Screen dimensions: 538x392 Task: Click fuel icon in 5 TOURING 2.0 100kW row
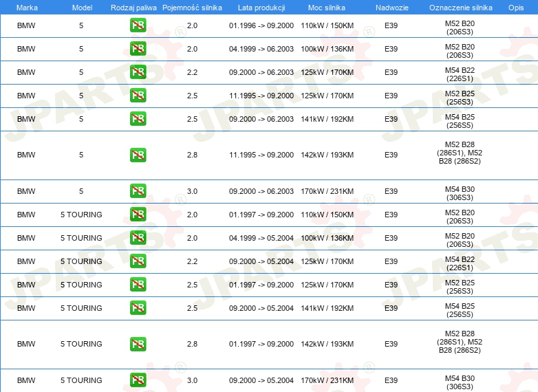click(x=138, y=238)
